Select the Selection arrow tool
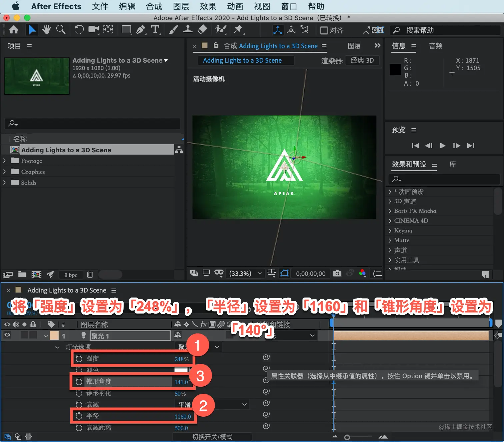This screenshot has height=442, width=504. coord(32,30)
